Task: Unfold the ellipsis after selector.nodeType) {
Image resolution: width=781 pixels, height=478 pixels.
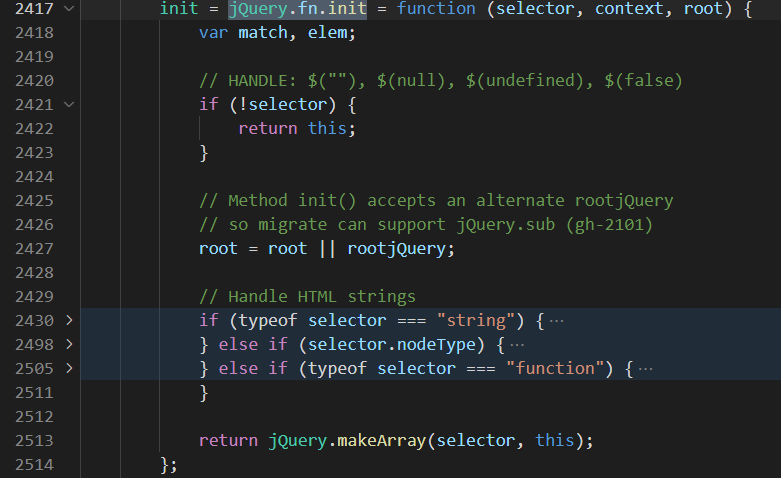Action: (517, 345)
